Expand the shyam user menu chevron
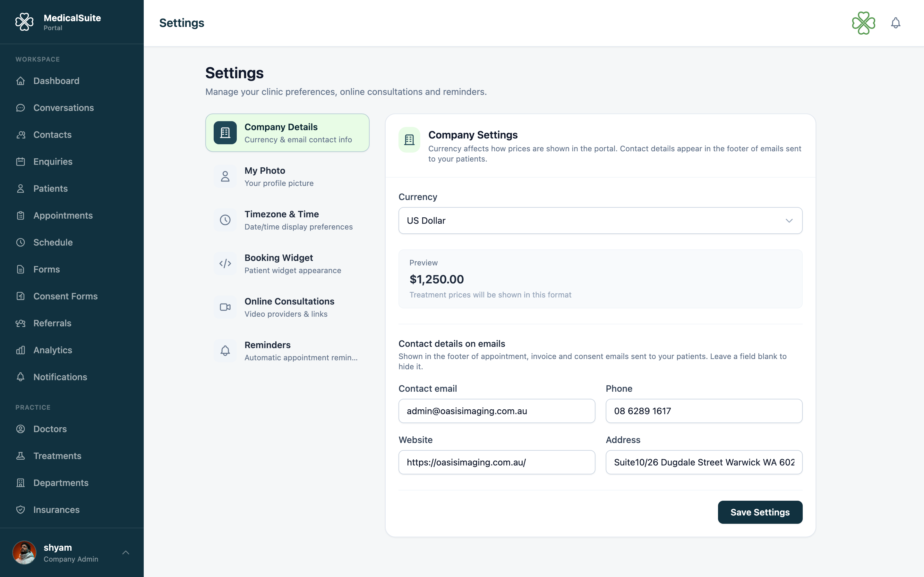This screenshot has width=924, height=577. pos(126,552)
